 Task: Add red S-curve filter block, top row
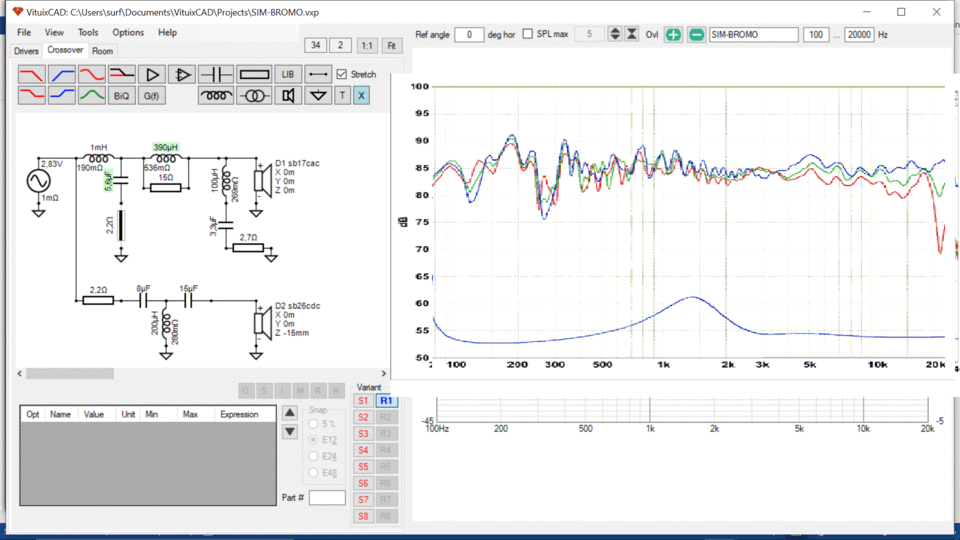(x=91, y=75)
